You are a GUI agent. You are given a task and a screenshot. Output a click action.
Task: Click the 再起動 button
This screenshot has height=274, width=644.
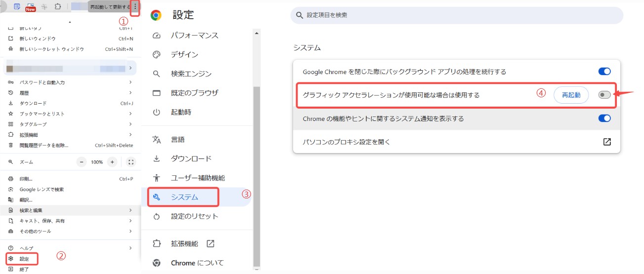point(571,95)
